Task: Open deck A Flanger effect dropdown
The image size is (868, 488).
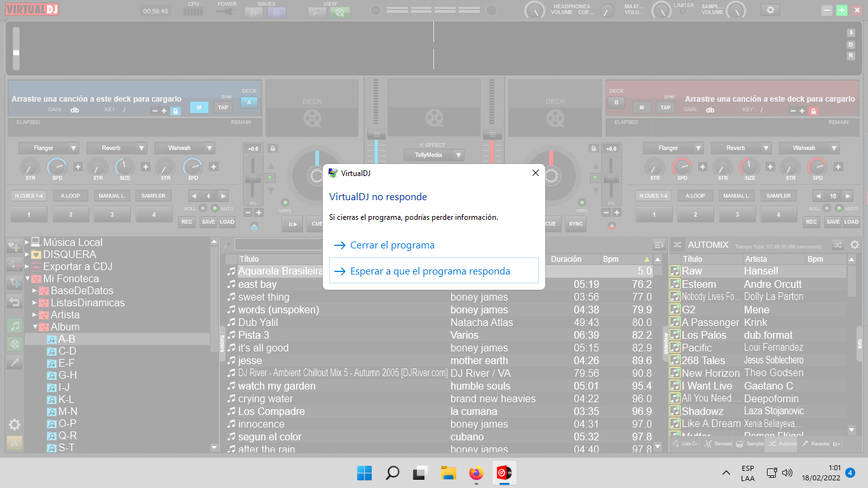Action: pos(49,148)
